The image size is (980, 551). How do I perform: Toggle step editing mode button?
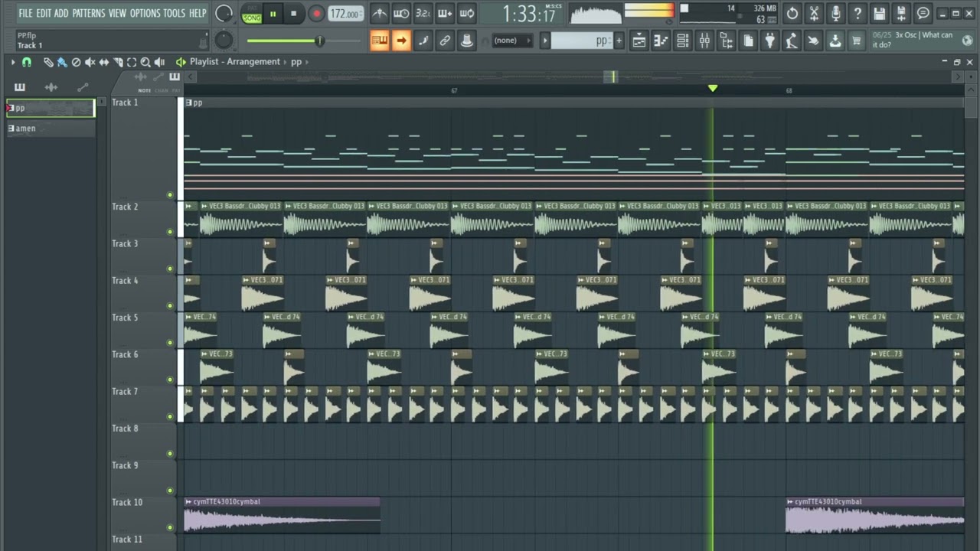pyautogui.click(x=423, y=41)
